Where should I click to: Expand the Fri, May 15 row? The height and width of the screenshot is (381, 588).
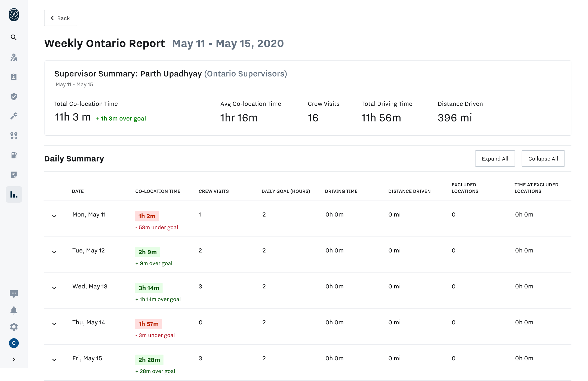[54, 360]
